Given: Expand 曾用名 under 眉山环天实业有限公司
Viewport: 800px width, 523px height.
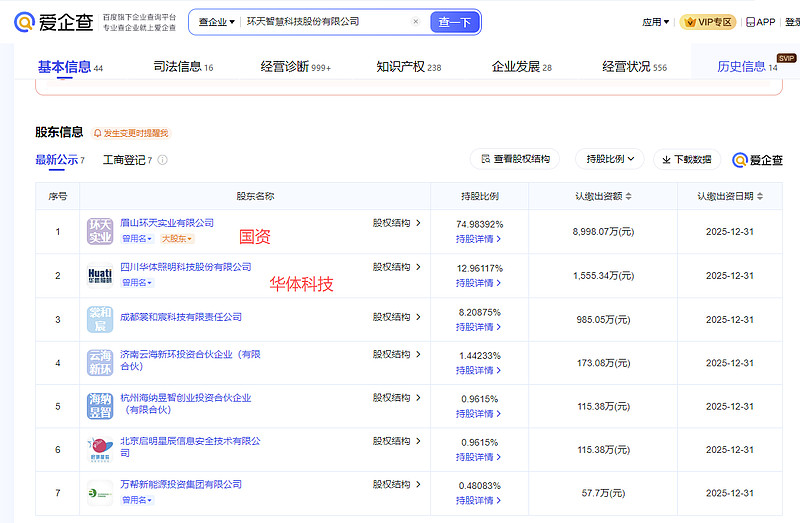Looking at the screenshot, I should [x=136, y=239].
